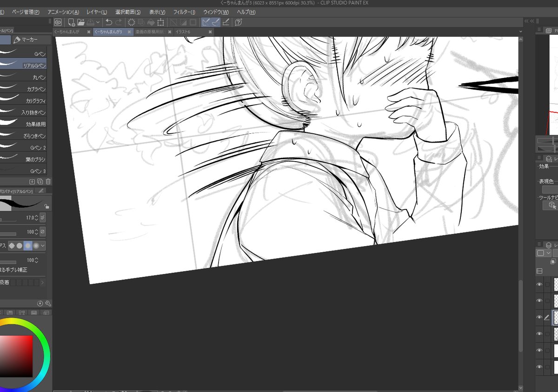Click the Deselect icon in command bar
This screenshot has height=392, width=558.
[173, 22]
